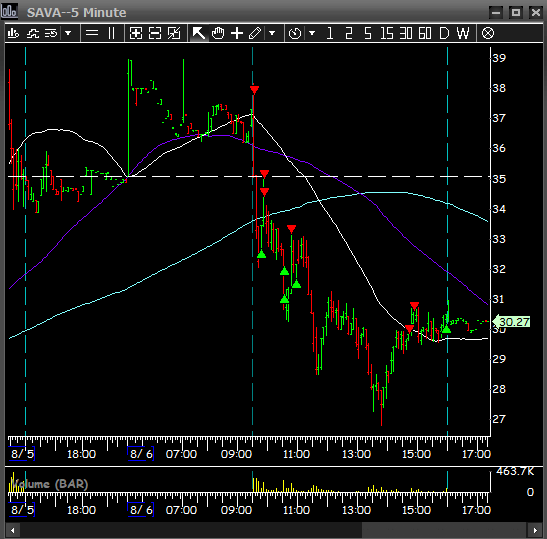Switch to 5 minute interval

(368, 33)
